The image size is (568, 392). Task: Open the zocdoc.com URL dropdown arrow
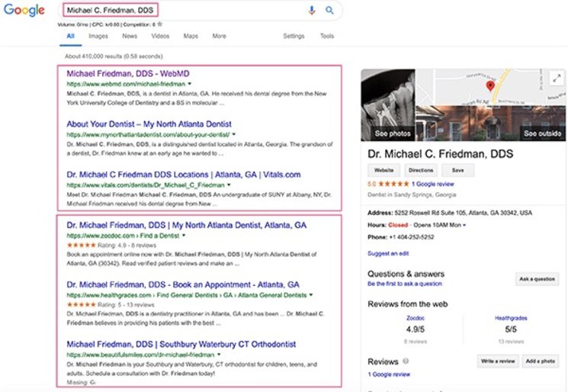(184, 236)
